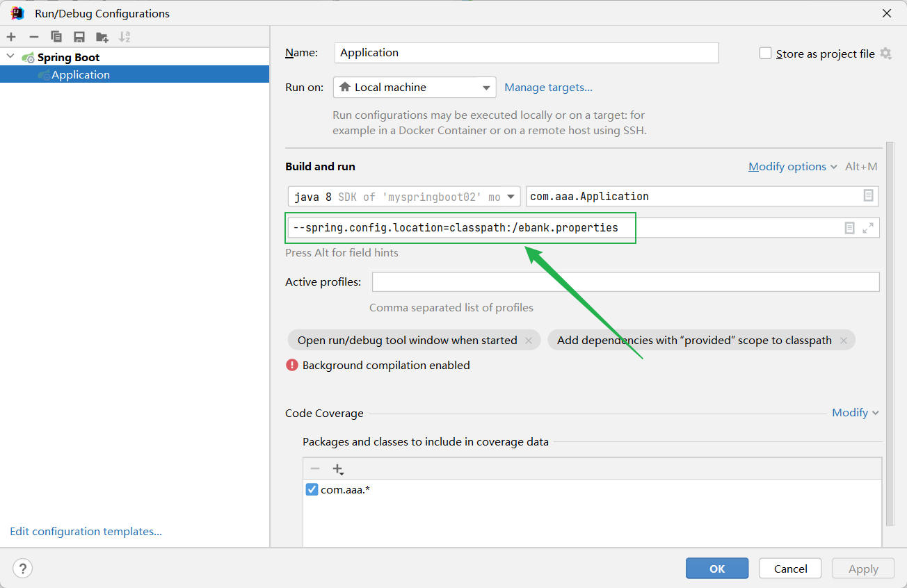The image size is (907, 588).
Task: Click the Active profiles input field
Action: [x=625, y=282]
